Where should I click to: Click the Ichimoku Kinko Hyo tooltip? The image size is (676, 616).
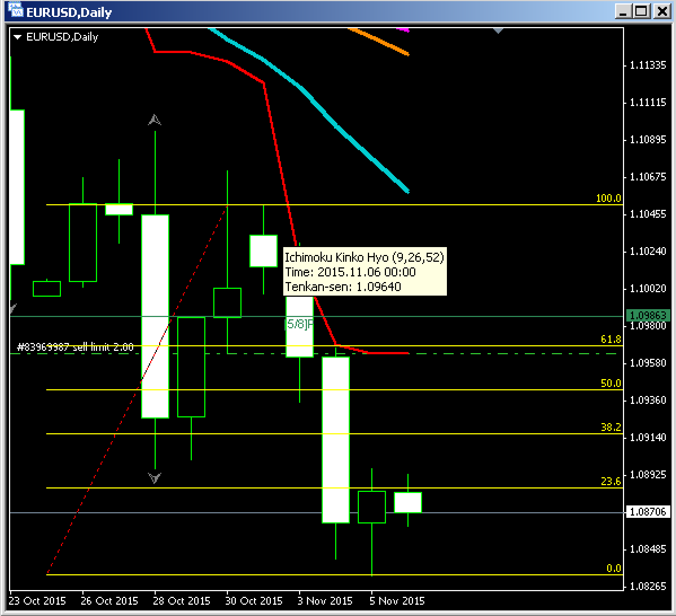click(365, 272)
